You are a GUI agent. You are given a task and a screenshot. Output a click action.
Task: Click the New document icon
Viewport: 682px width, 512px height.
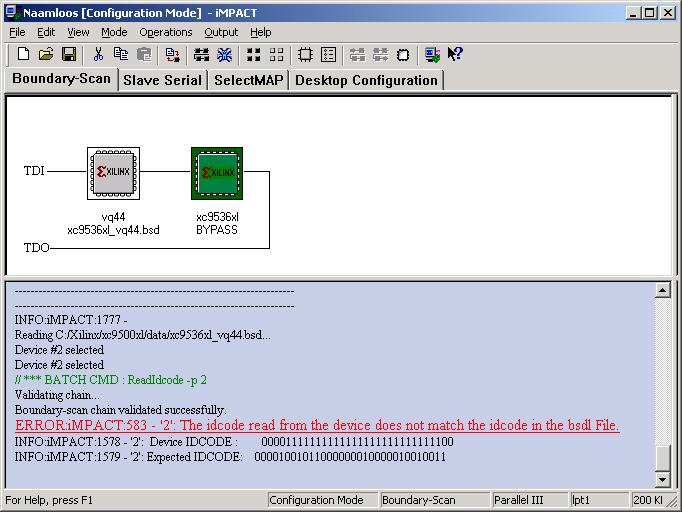(x=23, y=54)
